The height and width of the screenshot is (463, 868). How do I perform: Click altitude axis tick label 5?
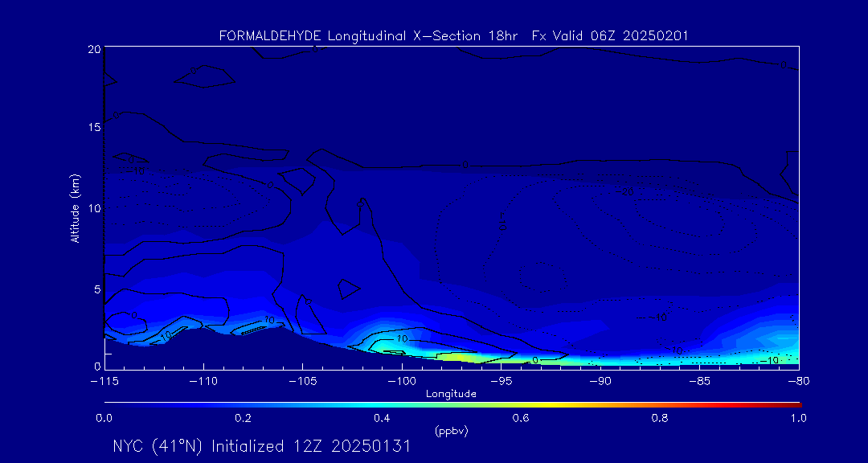coord(96,289)
